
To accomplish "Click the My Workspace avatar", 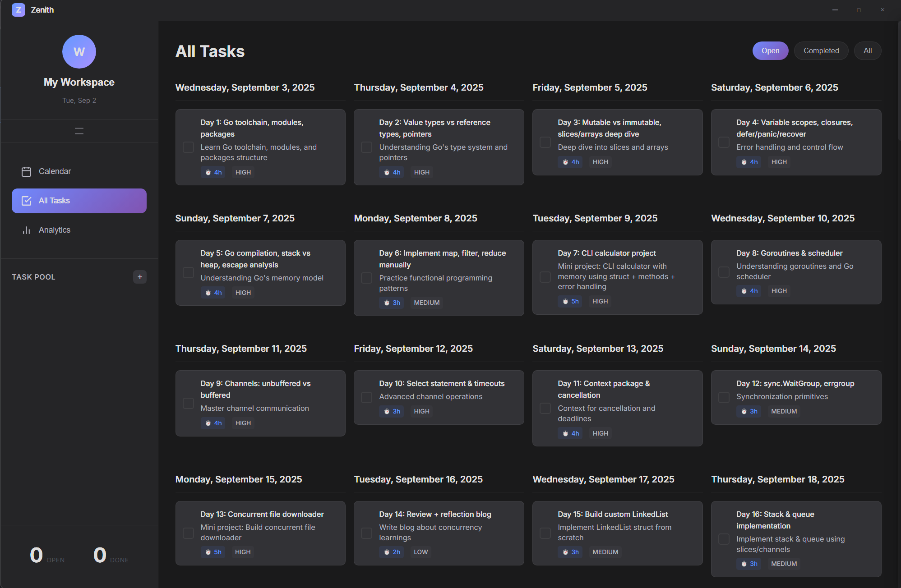I will click(x=79, y=51).
